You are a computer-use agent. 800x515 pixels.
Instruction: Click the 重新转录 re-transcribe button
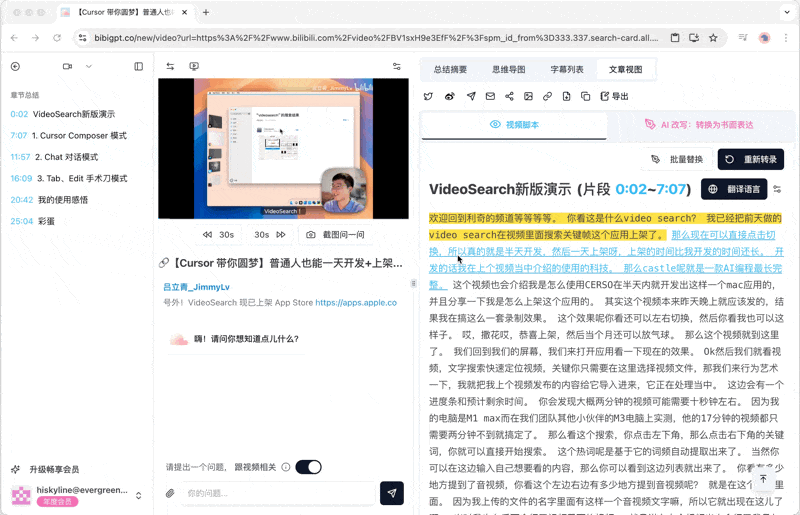pyautogui.click(x=751, y=159)
